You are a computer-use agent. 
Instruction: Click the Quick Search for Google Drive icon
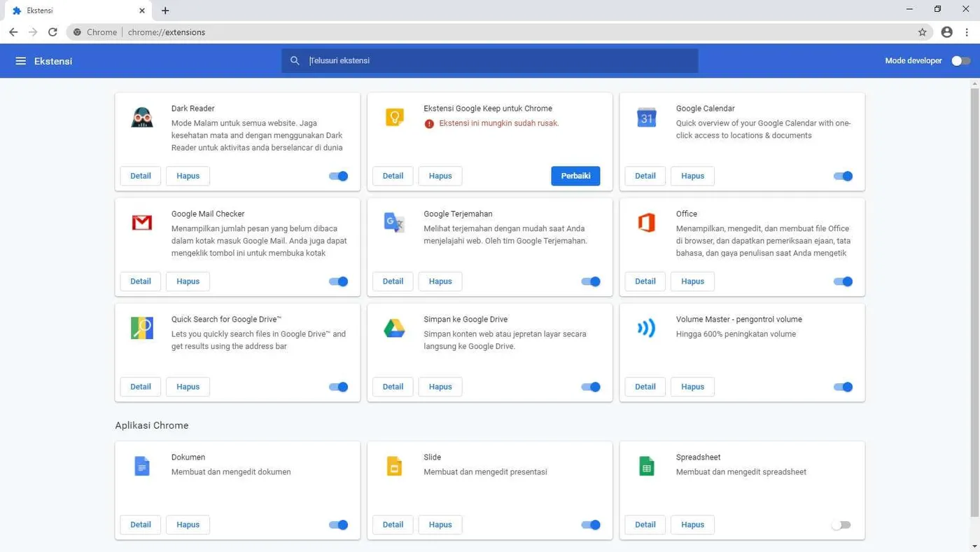click(x=142, y=328)
